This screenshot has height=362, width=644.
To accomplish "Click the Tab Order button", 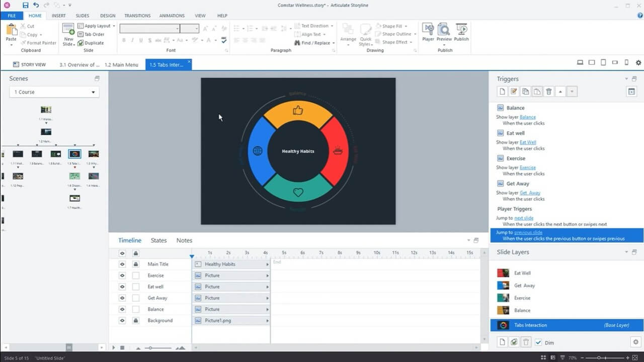I will point(91,34).
